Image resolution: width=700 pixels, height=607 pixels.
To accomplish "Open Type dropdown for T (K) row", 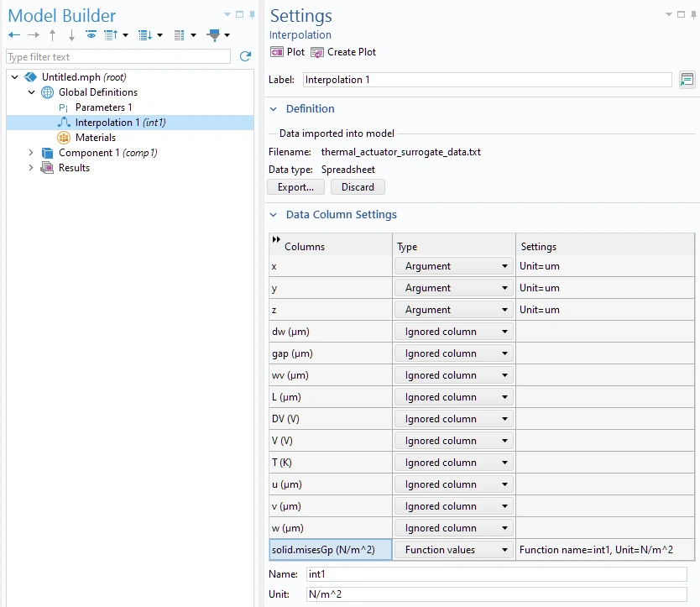I will [x=454, y=463].
